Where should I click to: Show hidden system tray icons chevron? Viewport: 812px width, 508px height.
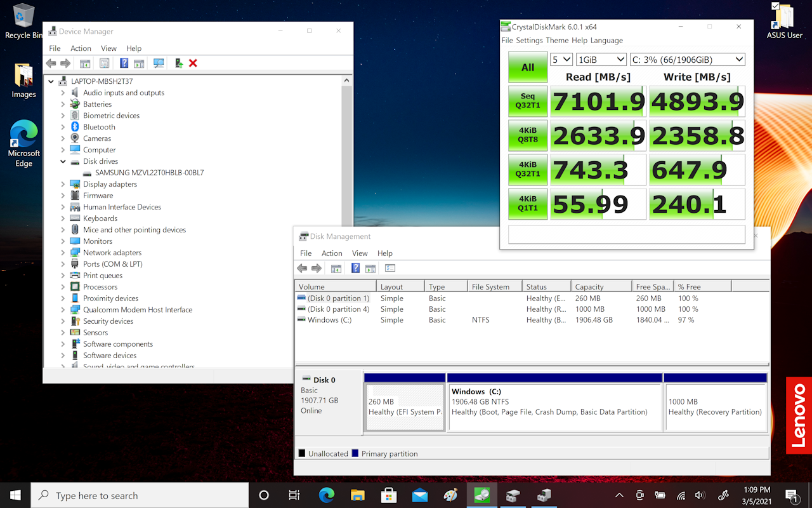pos(619,495)
